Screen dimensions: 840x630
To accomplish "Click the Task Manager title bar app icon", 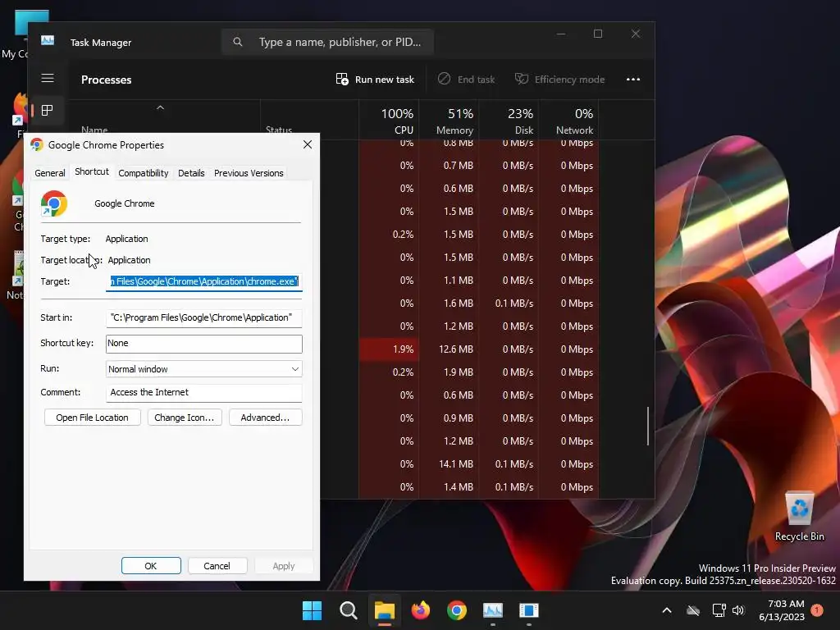I will 48,41.
